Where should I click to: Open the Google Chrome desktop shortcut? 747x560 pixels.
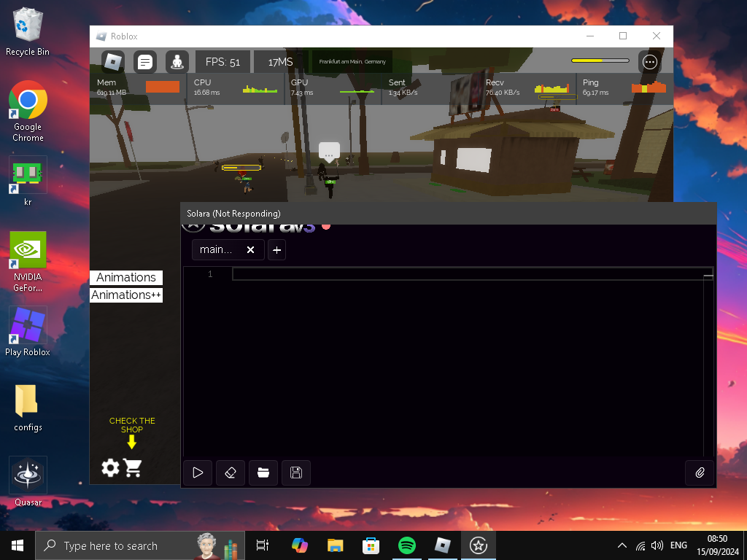coord(28,112)
